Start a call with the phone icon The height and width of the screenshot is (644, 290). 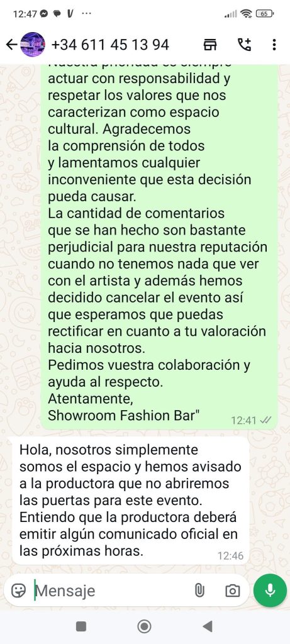click(x=245, y=45)
